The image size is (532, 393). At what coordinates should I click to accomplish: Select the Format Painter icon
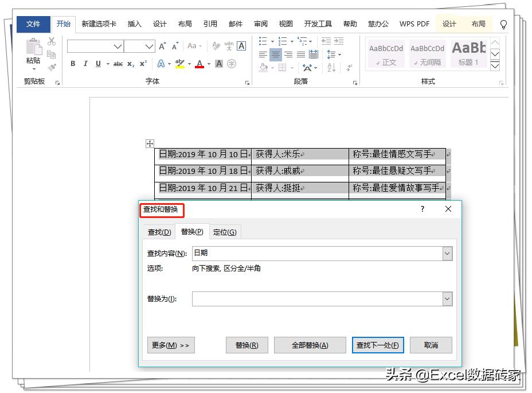point(52,68)
